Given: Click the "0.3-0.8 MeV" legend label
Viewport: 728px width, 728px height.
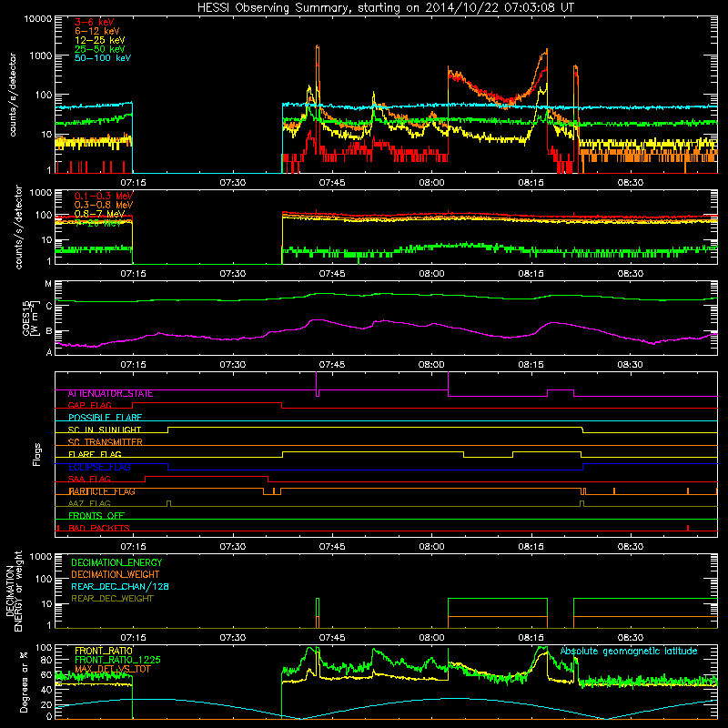Looking at the screenshot, I should (104, 205).
